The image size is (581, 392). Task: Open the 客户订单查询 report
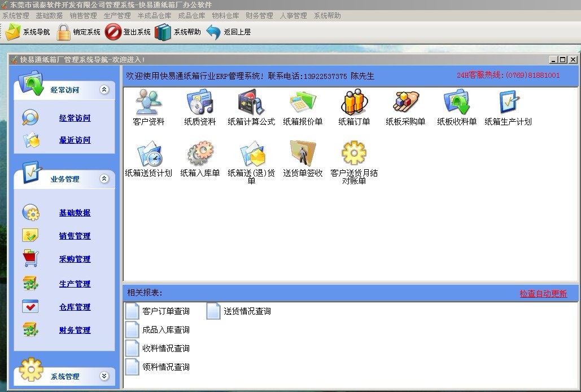158,311
